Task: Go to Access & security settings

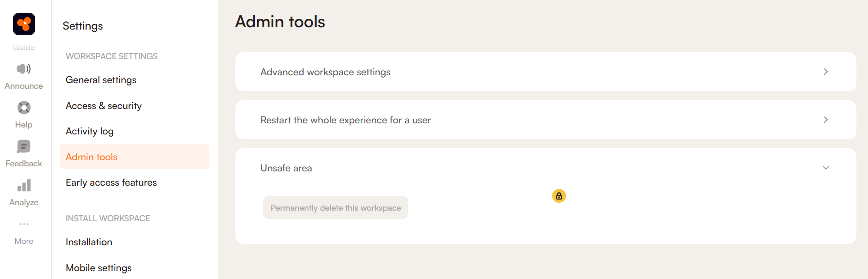Action: coord(104,106)
